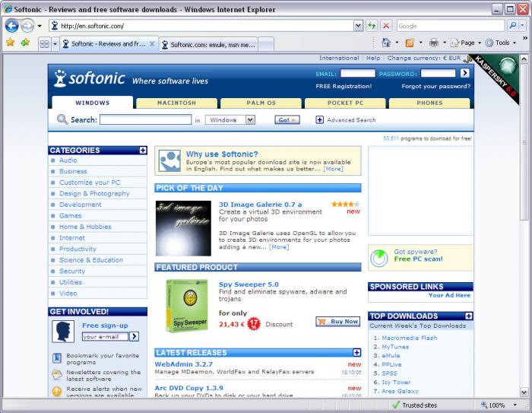Click the Buy Now button for Spy Sweeper
532x413 pixels.
coord(337,322)
